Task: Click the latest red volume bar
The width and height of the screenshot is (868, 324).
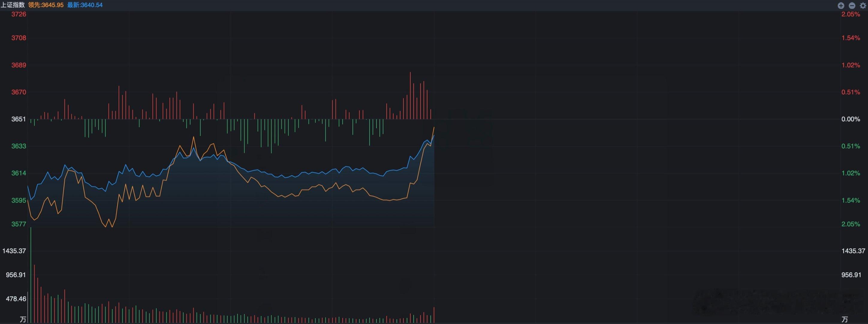Action: click(x=434, y=315)
